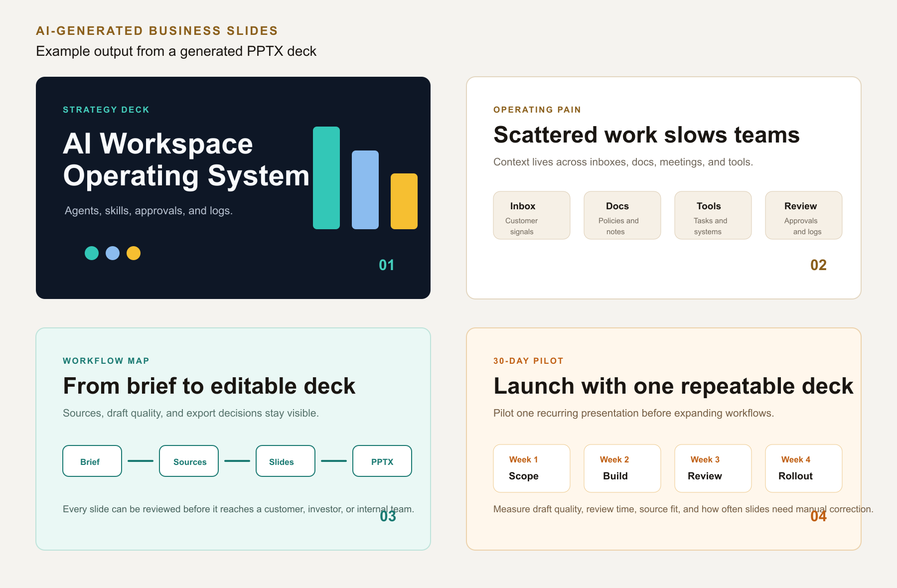Click 'Pilot one recurring presentation' line

tap(633, 413)
